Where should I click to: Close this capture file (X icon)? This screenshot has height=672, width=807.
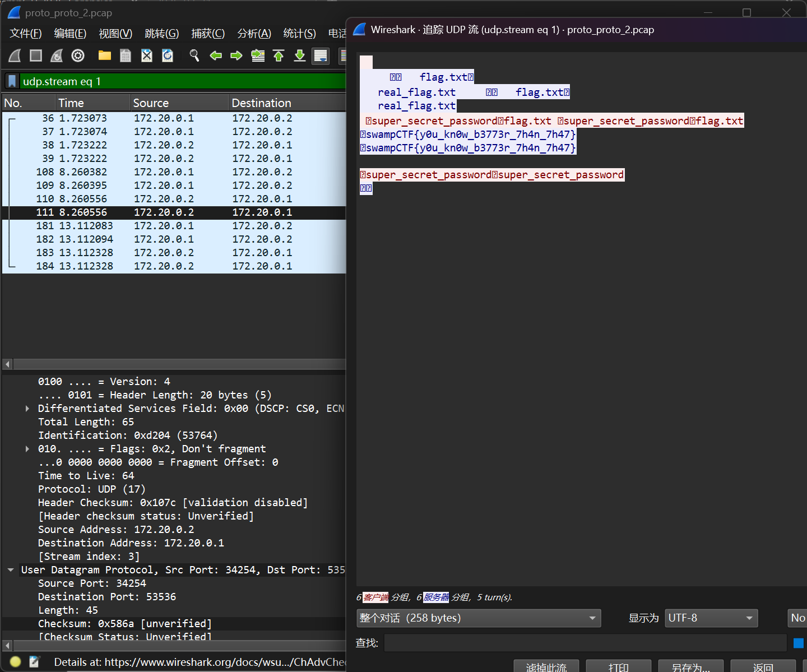(x=147, y=55)
